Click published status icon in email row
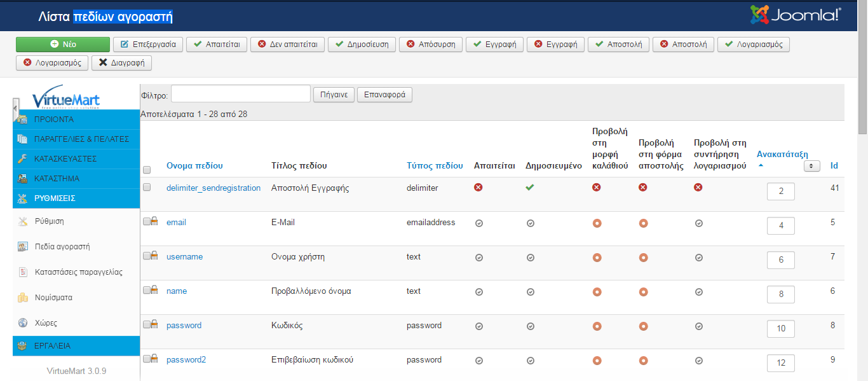Viewport: 868px width, 381px height. click(x=531, y=223)
